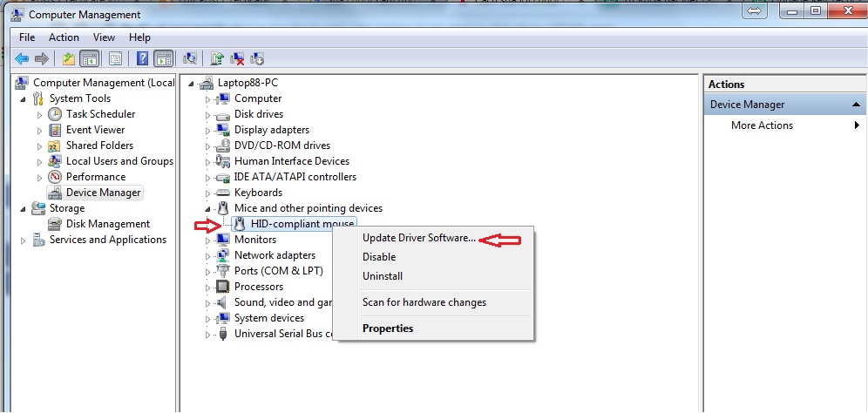The height and width of the screenshot is (413, 868).
Task: Select Disk Management in the left tree
Action: pyautogui.click(x=107, y=224)
